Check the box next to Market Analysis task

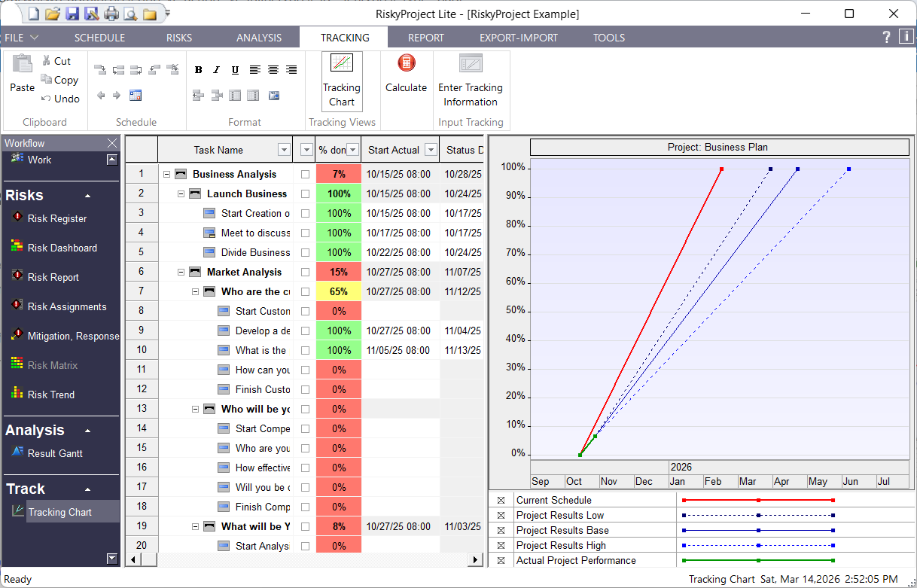click(305, 271)
